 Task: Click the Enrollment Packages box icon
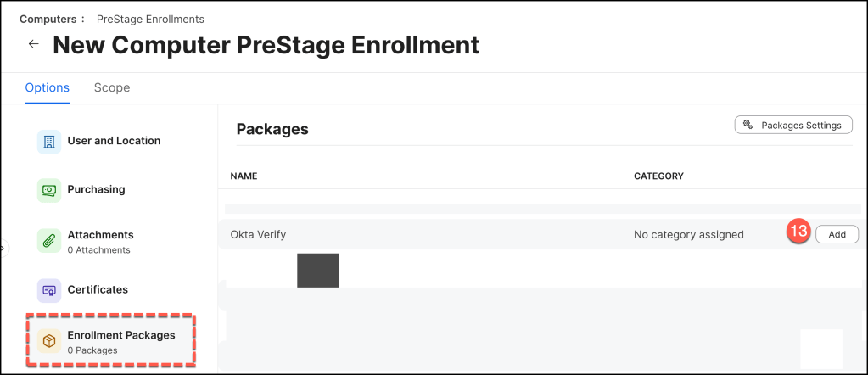pyautogui.click(x=49, y=342)
